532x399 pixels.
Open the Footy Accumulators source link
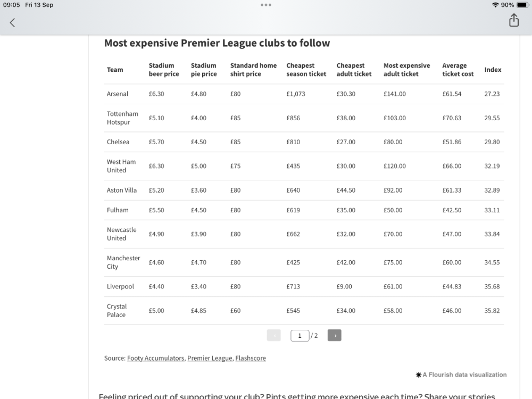click(155, 358)
